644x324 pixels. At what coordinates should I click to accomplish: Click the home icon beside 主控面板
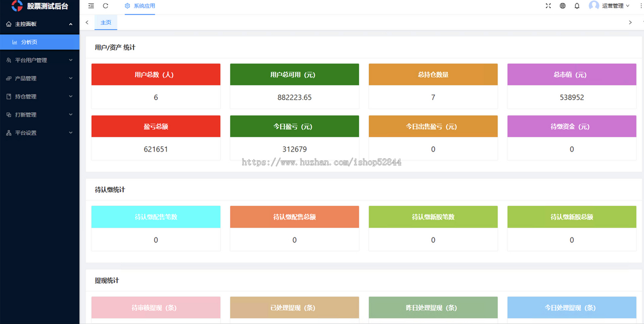[x=9, y=24]
